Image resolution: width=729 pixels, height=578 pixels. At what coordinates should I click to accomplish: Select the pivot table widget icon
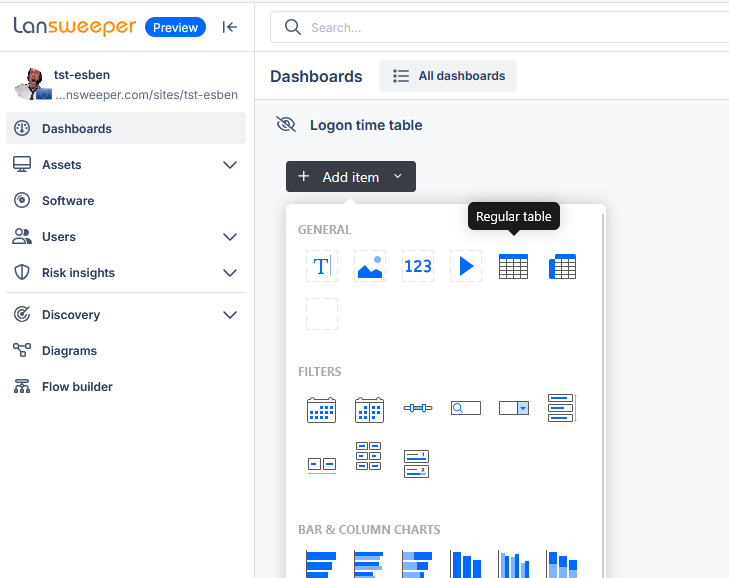[562, 266]
